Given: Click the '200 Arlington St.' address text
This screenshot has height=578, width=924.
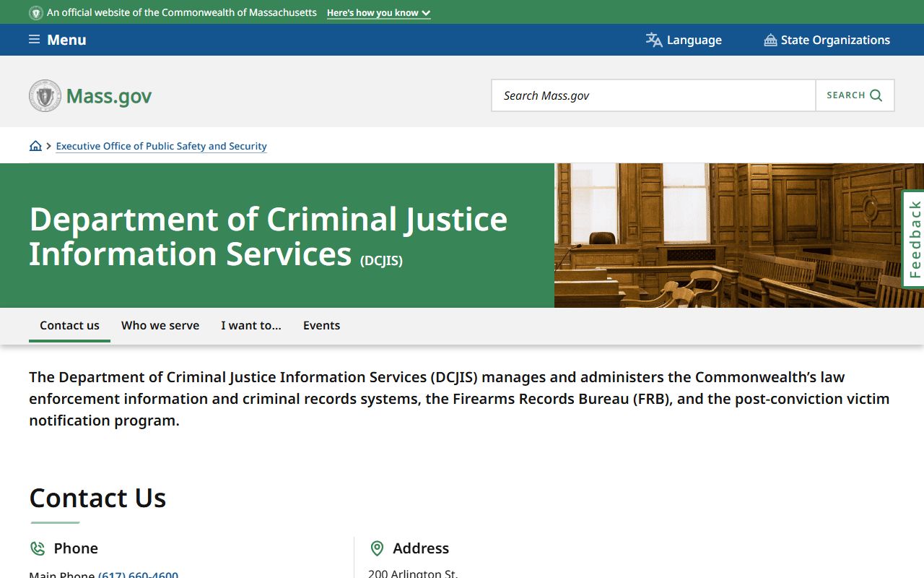Looking at the screenshot, I should pos(413,574).
